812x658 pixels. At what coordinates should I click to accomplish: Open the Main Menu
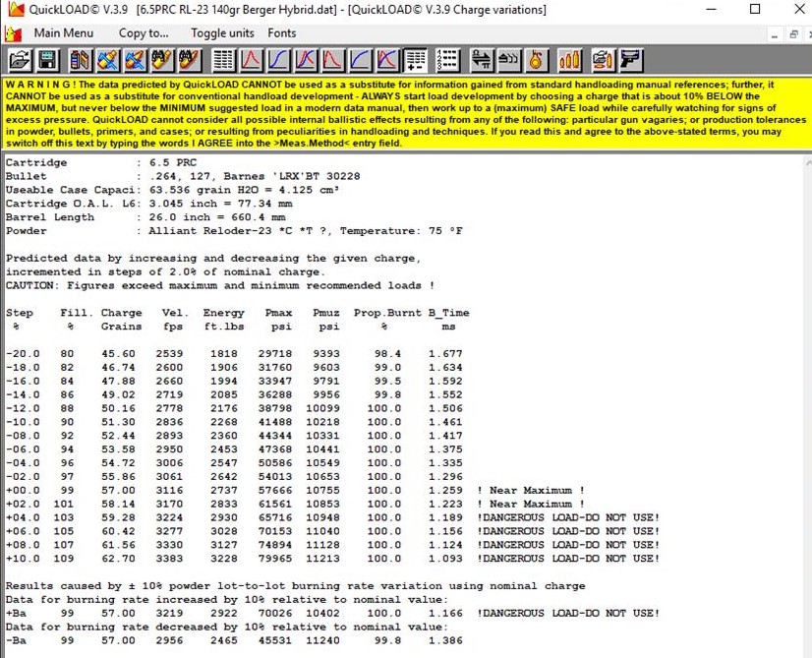[x=64, y=33]
